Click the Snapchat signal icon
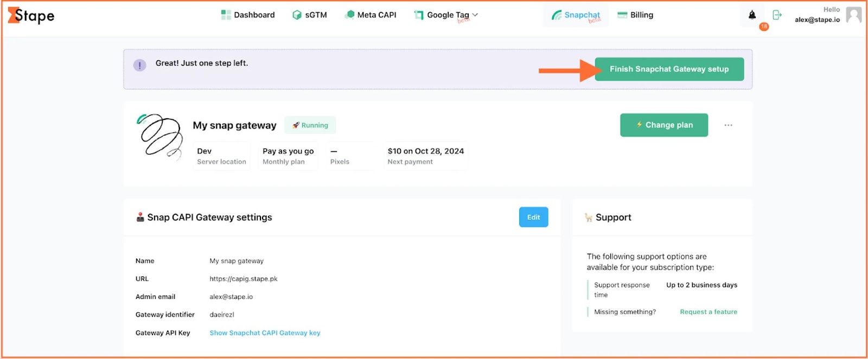The height and width of the screenshot is (359, 868). click(x=557, y=15)
